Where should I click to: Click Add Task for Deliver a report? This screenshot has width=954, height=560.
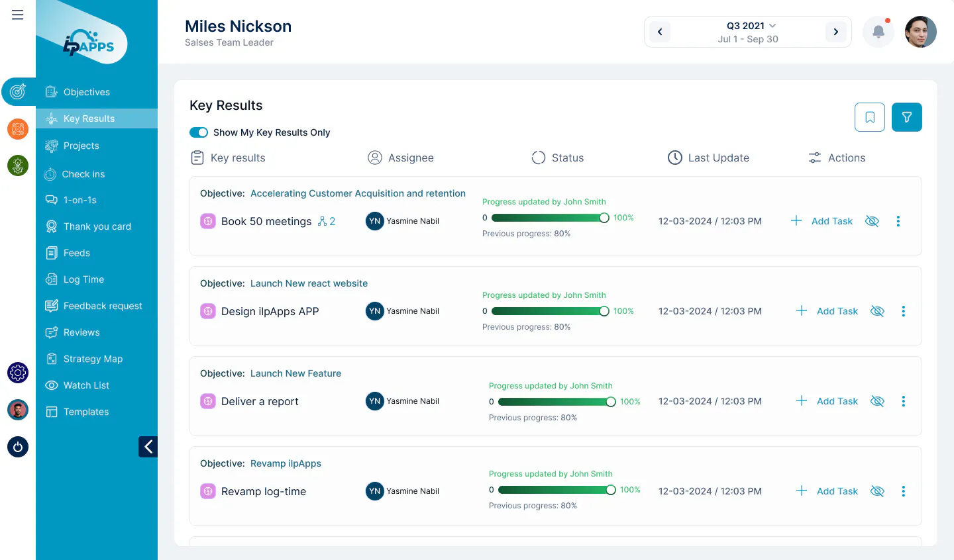pos(827,401)
